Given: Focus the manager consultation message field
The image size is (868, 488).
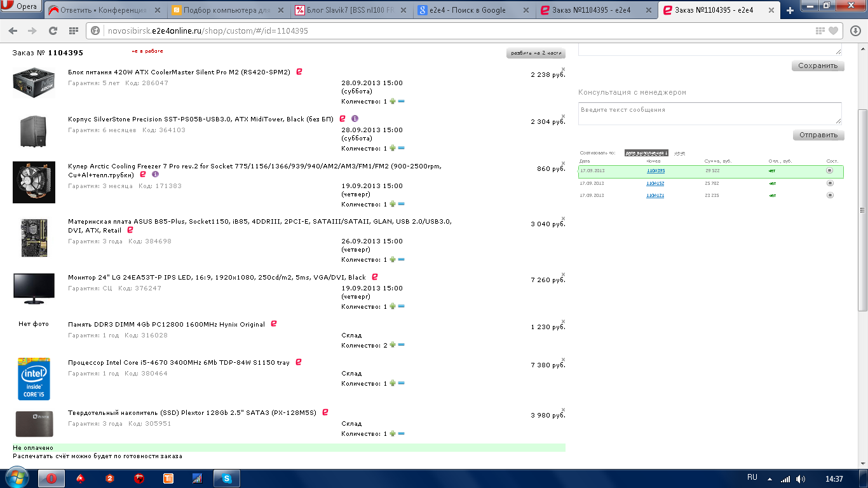Looking at the screenshot, I should tap(710, 113).
